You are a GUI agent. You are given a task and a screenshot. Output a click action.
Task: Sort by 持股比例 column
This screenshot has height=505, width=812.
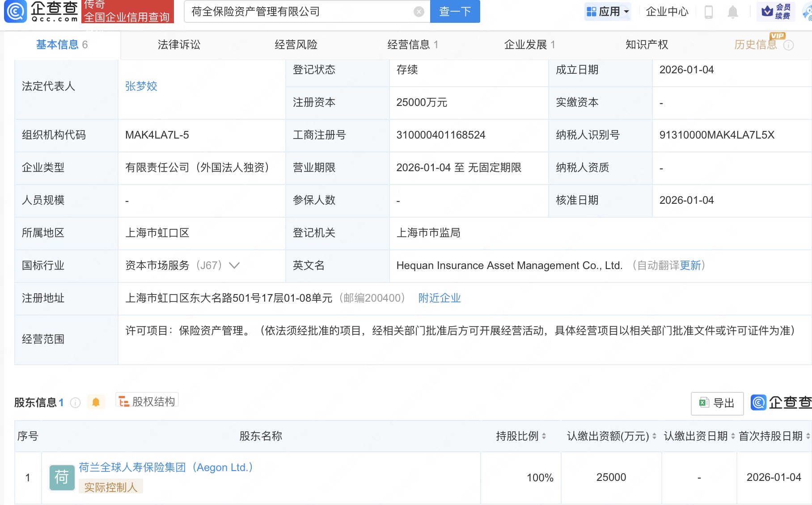pos(544,436)
